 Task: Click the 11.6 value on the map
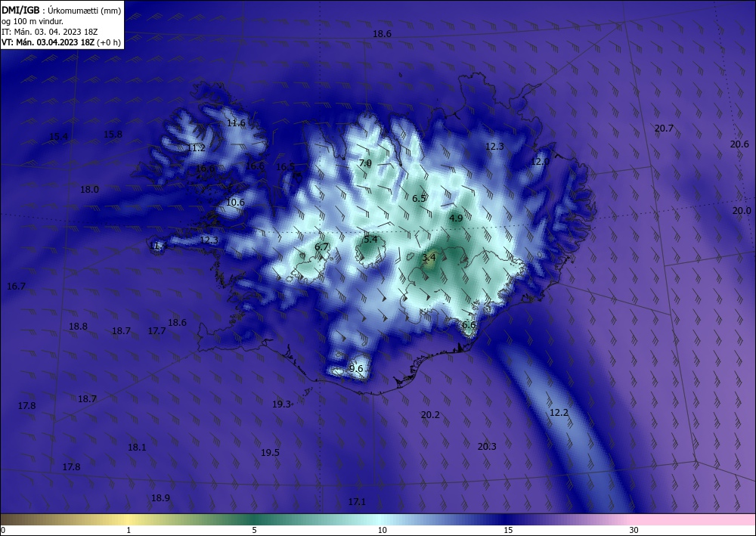pos(236,123)
